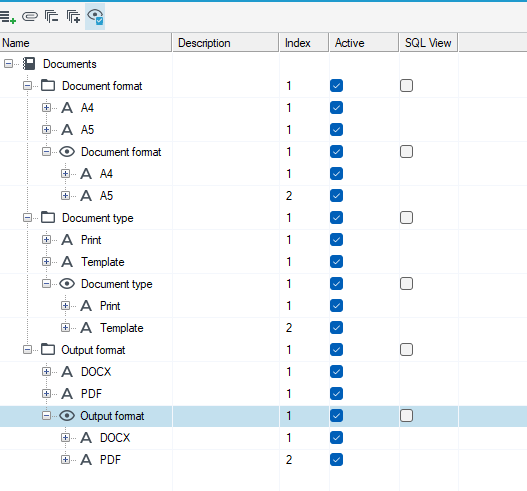The height and width of the screenshot is (491, 527).
Task: Click the folder icon beside Output format
Action: [48, 350]
